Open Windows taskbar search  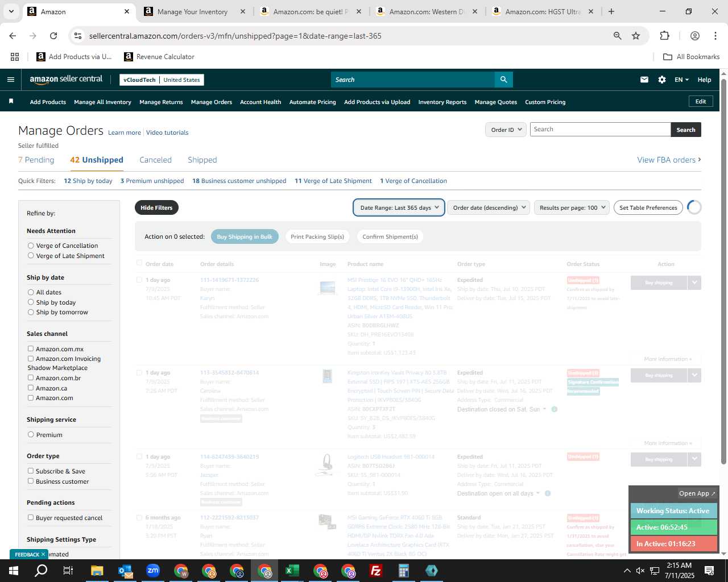click(x=41, y=571)
